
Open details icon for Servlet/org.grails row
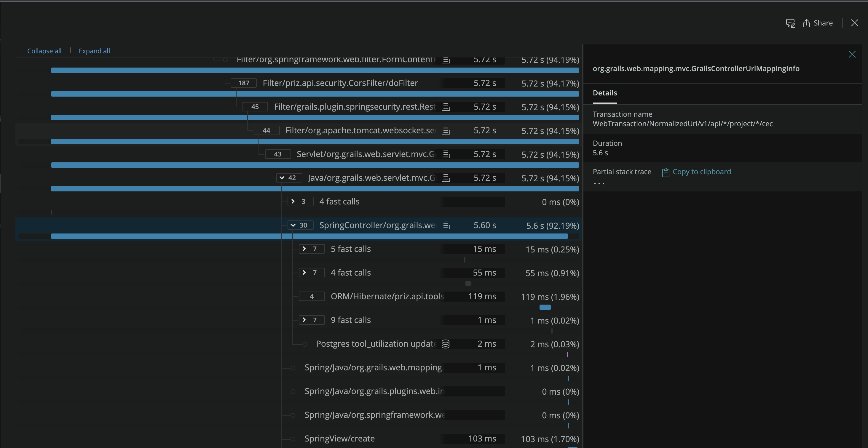click(x=446, y=154)
